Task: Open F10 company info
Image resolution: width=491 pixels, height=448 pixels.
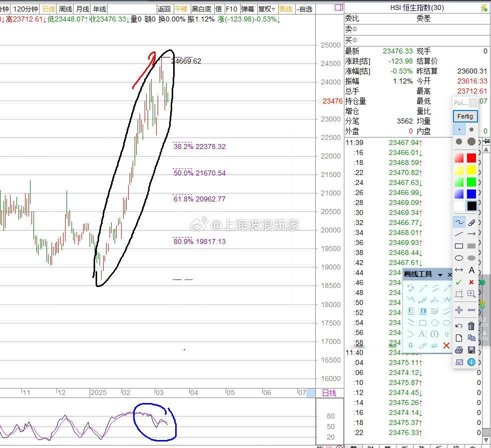Action: click(x=231, y=9)
